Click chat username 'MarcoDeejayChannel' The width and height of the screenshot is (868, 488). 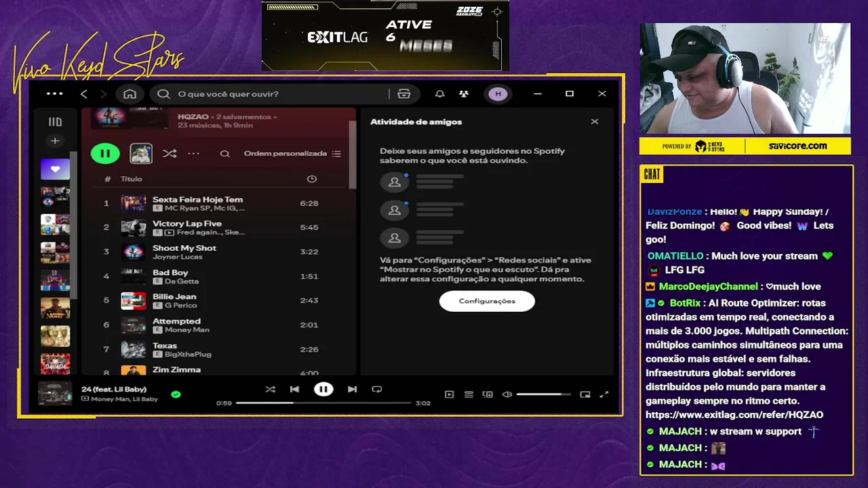(x=709, y=287)
